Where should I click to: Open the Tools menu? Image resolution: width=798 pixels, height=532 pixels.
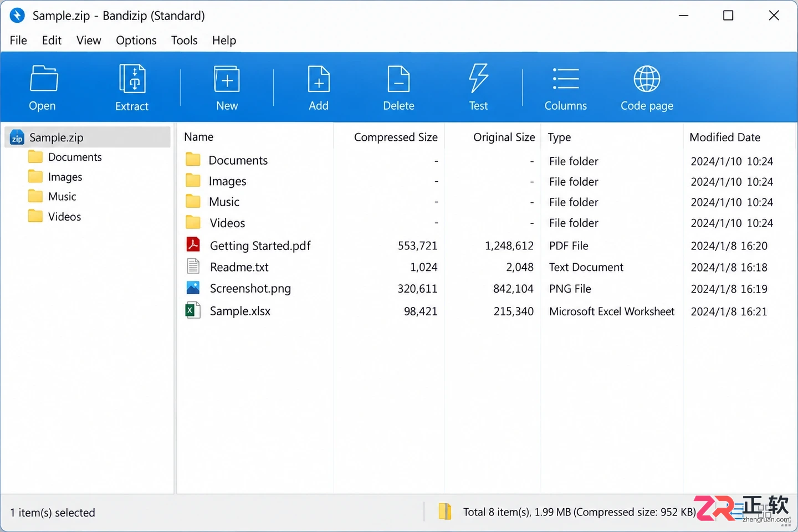[x=184, y=40]
